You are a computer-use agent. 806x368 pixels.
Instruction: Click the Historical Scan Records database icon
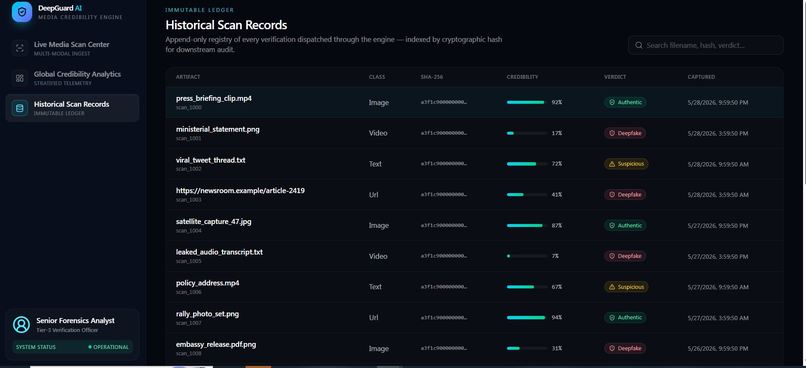[x=20, y=108]
